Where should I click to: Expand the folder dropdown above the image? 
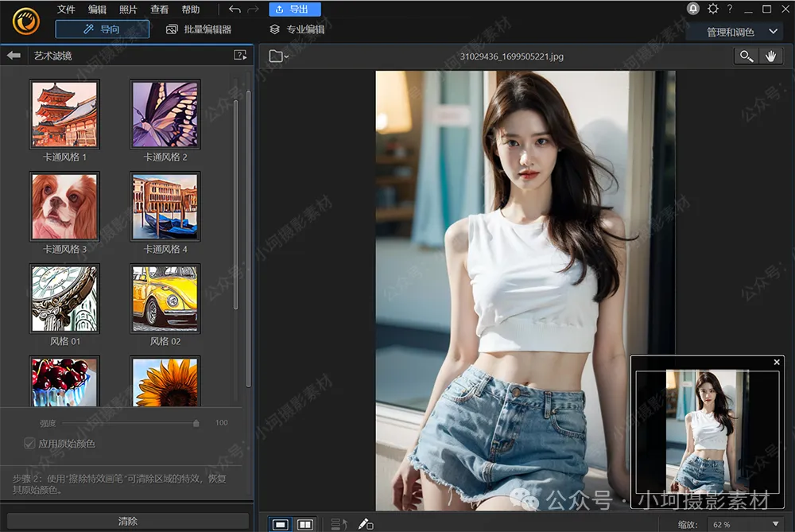pyautogui.click(x=278, y=56)
